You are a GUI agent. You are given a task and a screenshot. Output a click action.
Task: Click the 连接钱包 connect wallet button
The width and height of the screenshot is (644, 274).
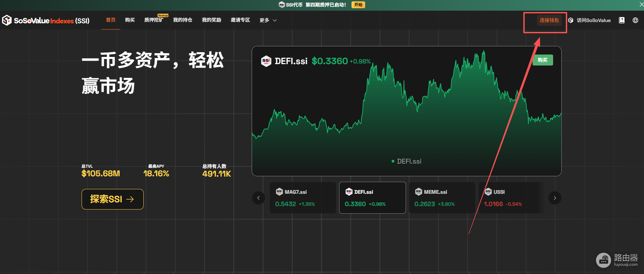pos(549,20)
